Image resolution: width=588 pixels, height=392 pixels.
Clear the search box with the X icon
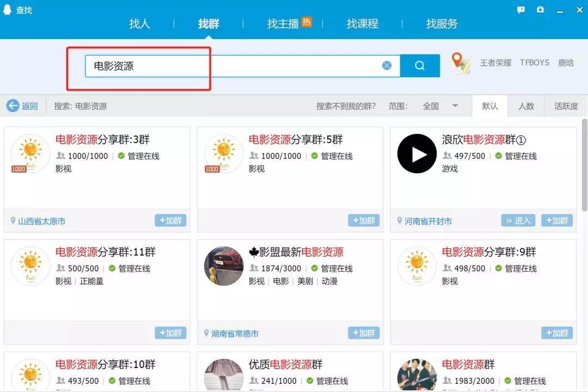387,66
